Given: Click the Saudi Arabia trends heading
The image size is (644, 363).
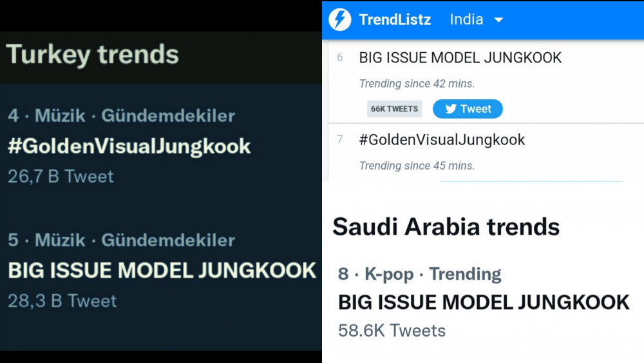Looking at the screenshot, I should point(446,226).
